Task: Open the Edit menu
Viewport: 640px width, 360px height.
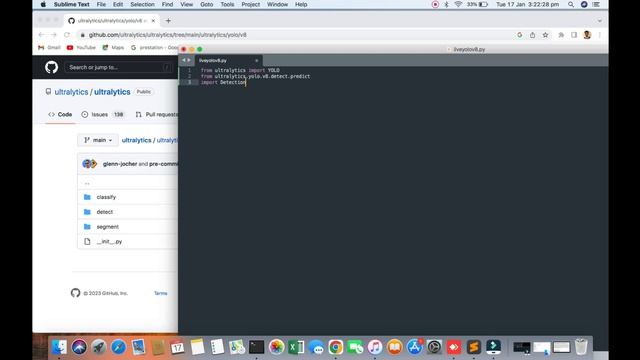Action: [118, 4]
